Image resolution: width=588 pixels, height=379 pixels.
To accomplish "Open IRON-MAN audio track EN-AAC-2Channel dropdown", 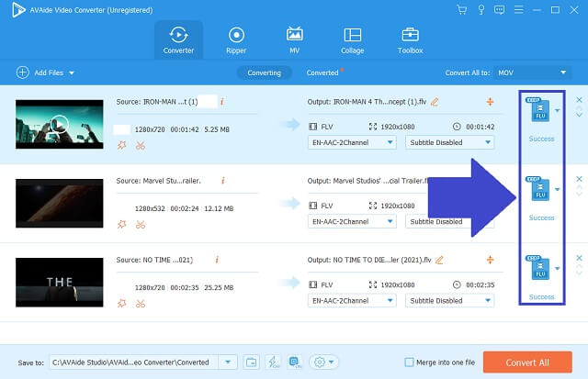I will (x=352, y=142).
